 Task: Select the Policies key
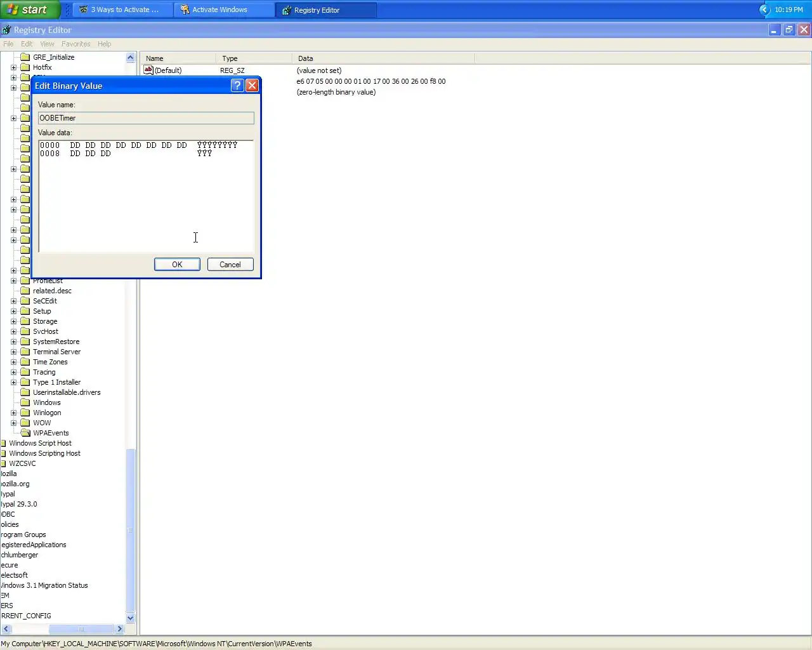tap(10, 524)
